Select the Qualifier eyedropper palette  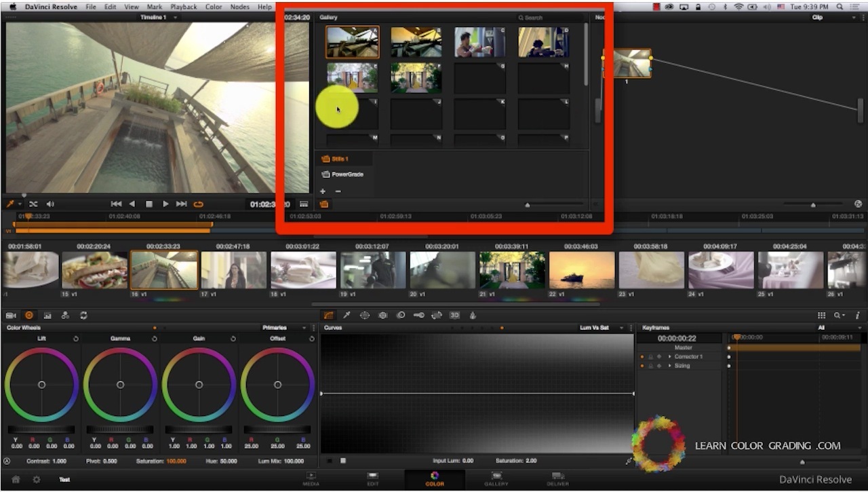[347, 316]
